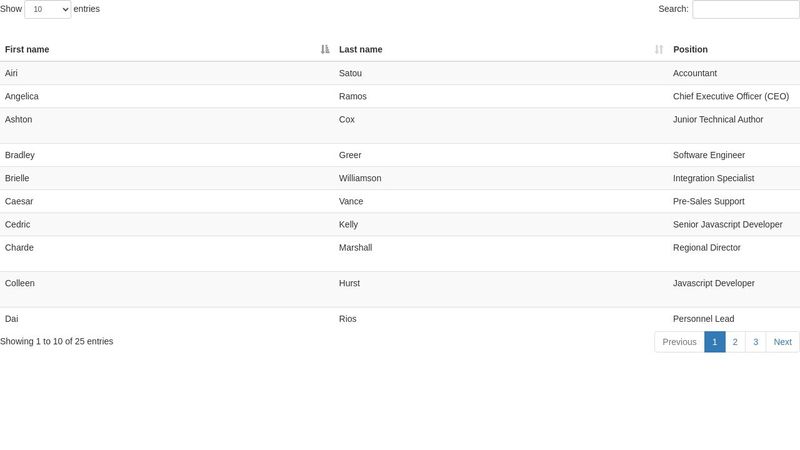Click the Last name sort arrows icon
The width and height of the screenshot is (800, 450).
tap(659, 49)
